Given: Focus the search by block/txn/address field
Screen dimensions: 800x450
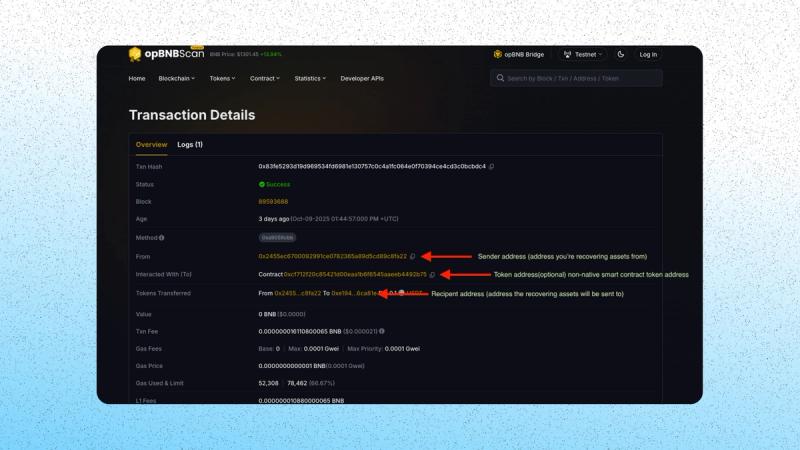Looking at the screenshot, I should (576, 78).
